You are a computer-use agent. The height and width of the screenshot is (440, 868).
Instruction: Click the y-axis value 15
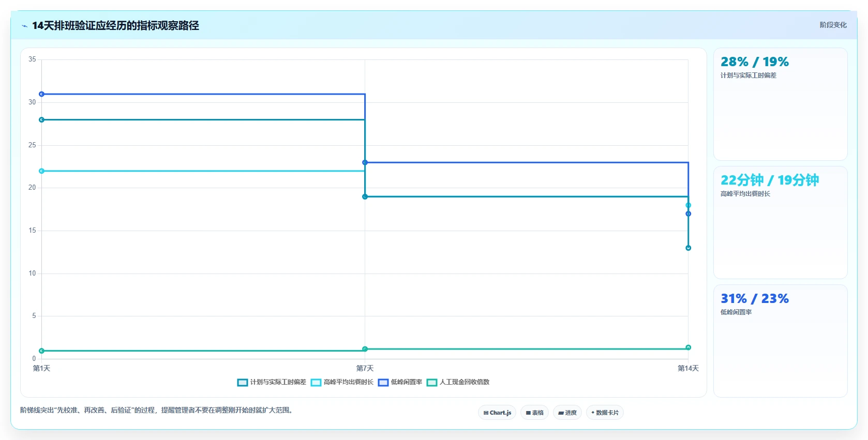[x=32, y=231]
